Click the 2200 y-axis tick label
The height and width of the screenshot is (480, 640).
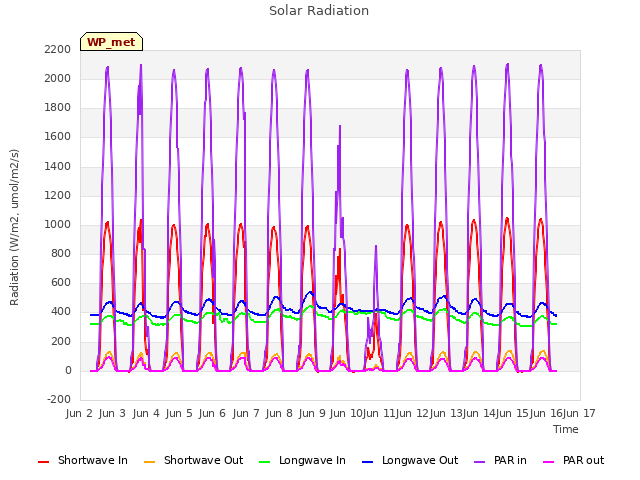(x=58, y=49)
